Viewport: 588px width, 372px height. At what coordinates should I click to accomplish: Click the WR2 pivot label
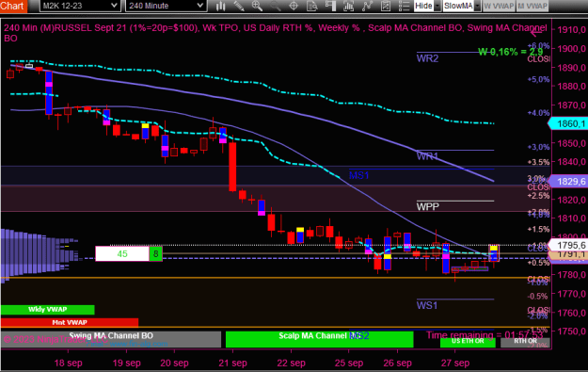427,58
